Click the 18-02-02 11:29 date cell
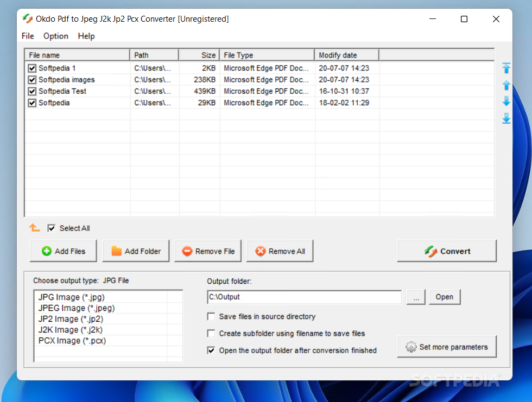 point(344,103)
